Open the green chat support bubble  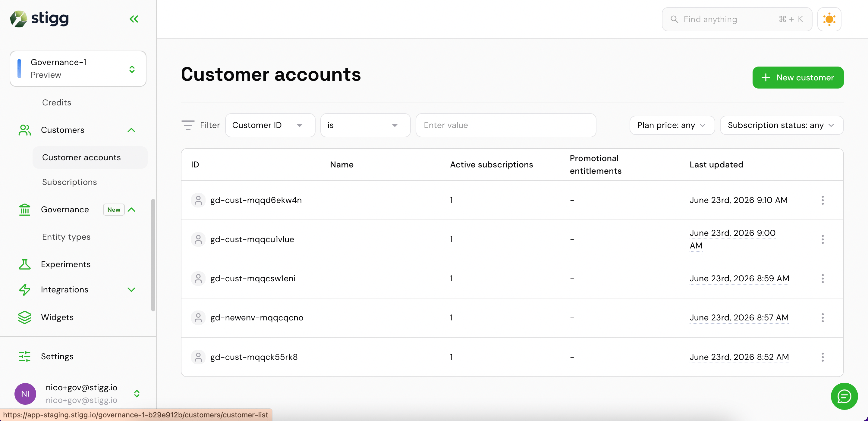click(x=844, y=396)
